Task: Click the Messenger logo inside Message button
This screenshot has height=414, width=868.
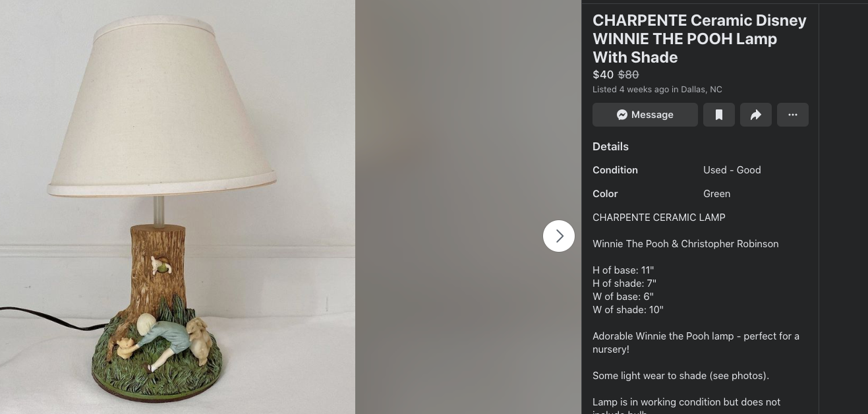Action: point(622,115)
